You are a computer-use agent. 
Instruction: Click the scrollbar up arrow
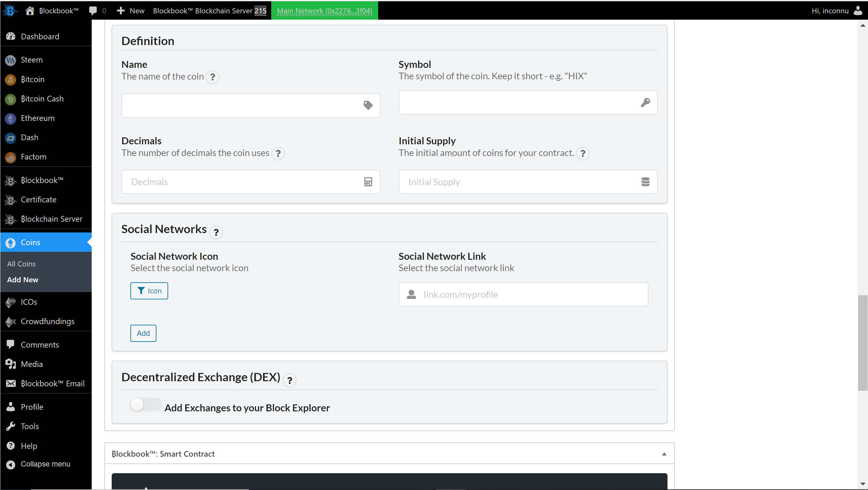pyautogui.click(x=863, y=25)
